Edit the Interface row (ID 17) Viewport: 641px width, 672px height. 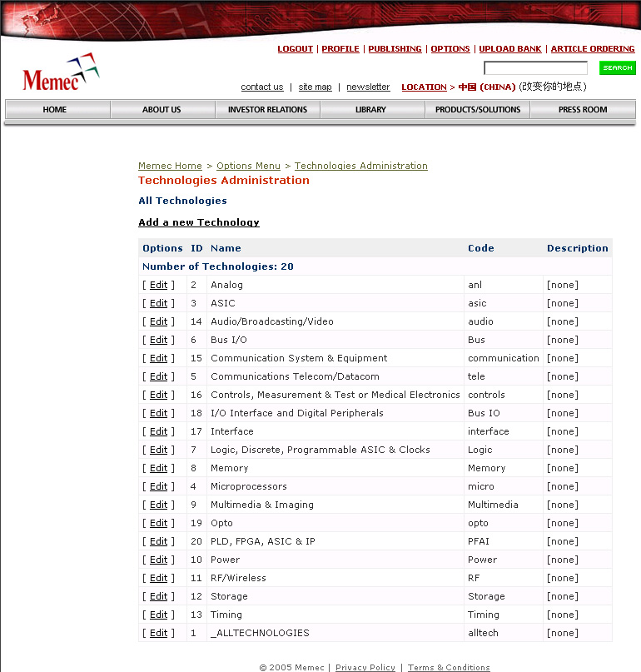[x=158, y=431]
